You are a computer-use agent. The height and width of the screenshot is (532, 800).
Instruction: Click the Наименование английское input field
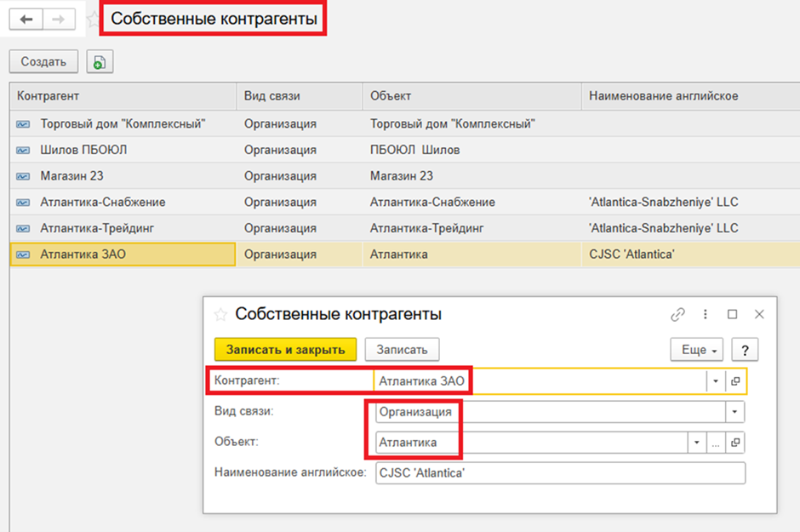tap(559, 473)
